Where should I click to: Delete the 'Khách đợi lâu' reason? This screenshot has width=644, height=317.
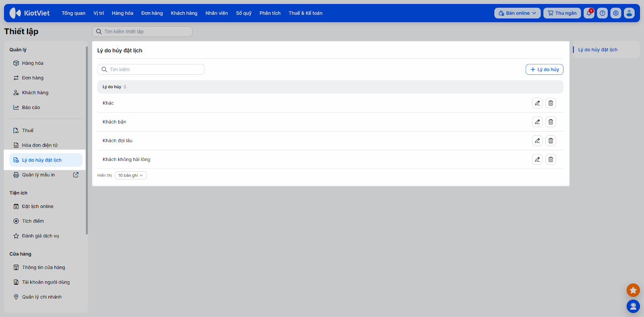[551, 140]
